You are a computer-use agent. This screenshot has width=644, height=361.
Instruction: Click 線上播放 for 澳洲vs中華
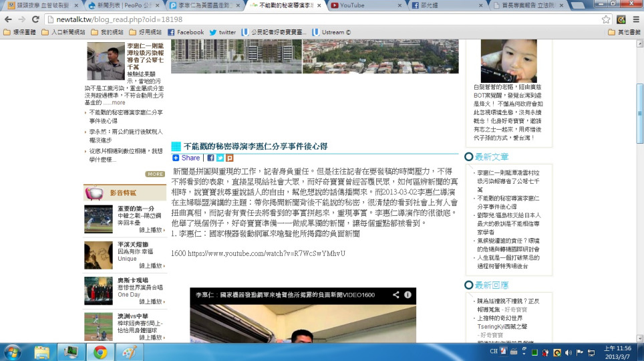pos(152,337)
